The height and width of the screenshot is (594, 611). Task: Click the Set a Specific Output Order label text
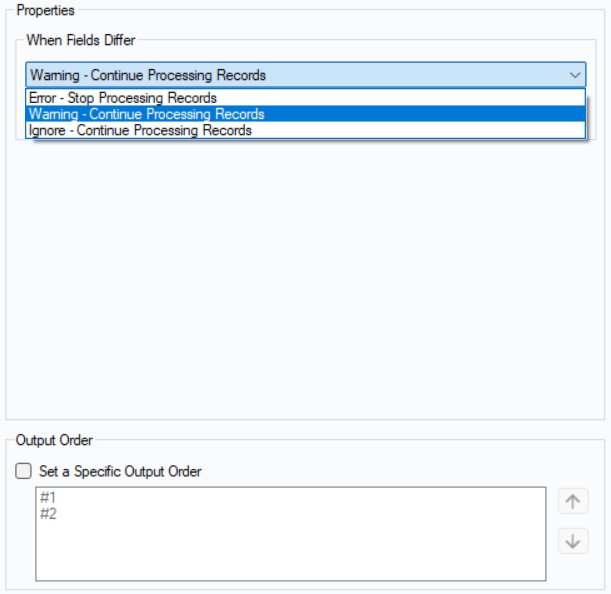[120, 471]
